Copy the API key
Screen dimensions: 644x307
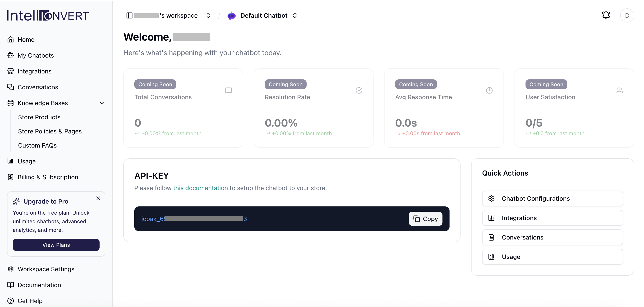pyautogui.click(x=426, y=219)
